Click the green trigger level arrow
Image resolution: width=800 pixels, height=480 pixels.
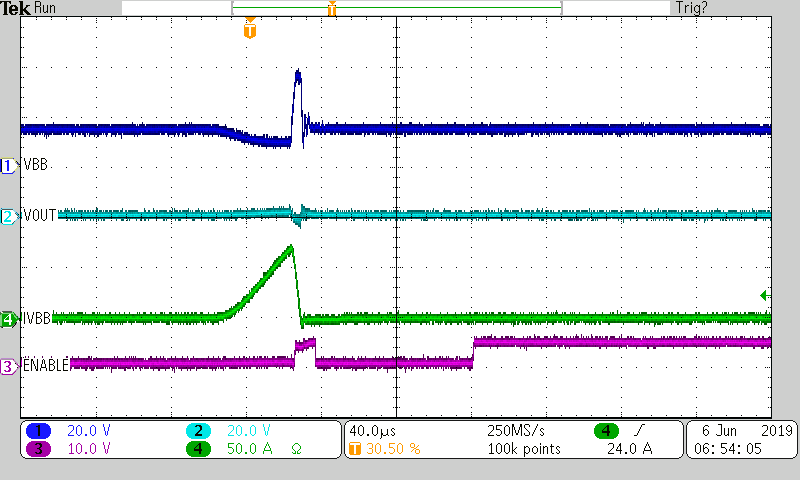[x=765, y=295]
